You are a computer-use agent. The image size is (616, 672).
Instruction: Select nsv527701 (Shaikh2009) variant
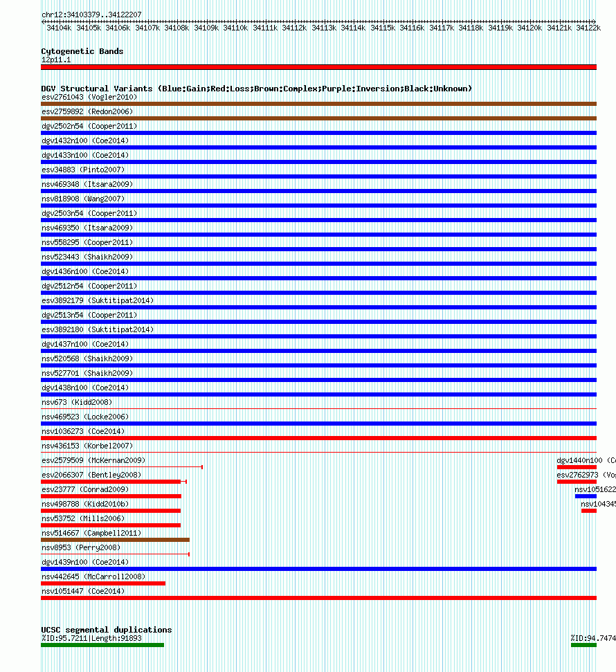87,374
